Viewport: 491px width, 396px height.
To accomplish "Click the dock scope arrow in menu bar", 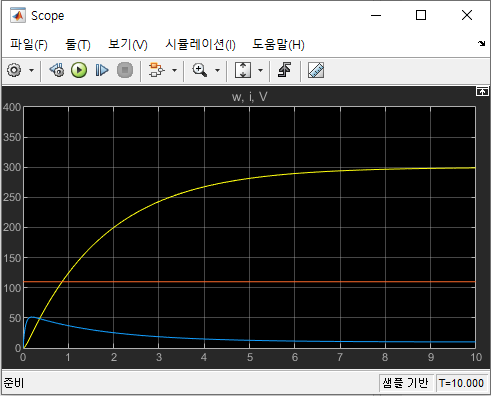I will click(x=481, y=43).
